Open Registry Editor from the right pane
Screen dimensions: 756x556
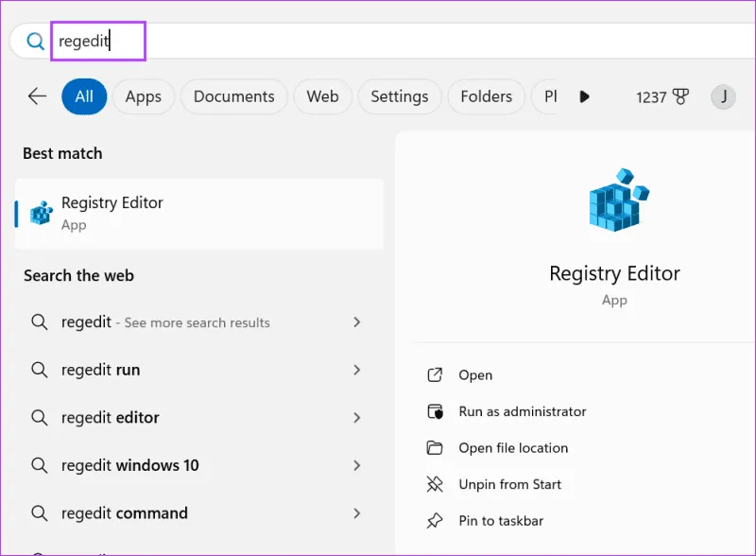[475, 375]
